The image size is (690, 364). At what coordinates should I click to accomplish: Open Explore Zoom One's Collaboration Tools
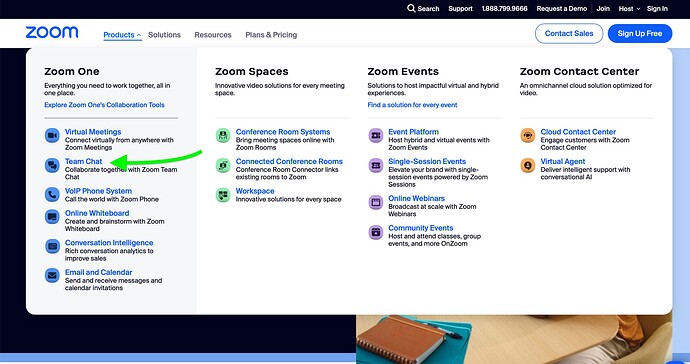104,105
